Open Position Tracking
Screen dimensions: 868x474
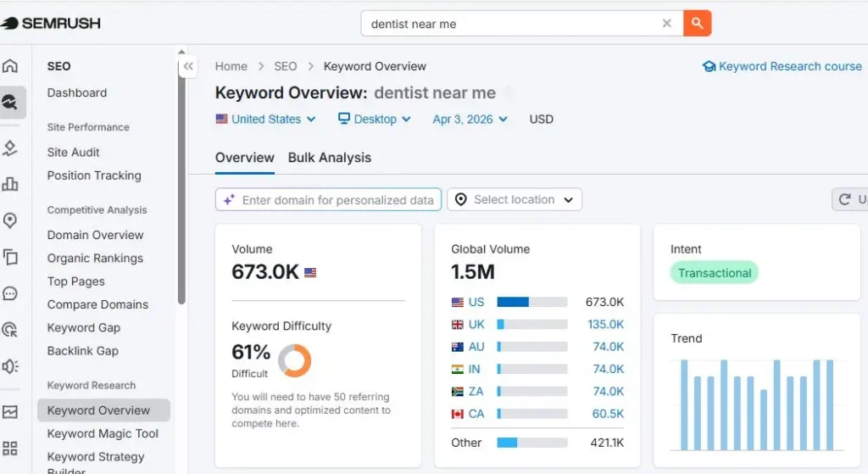point(94,176)
